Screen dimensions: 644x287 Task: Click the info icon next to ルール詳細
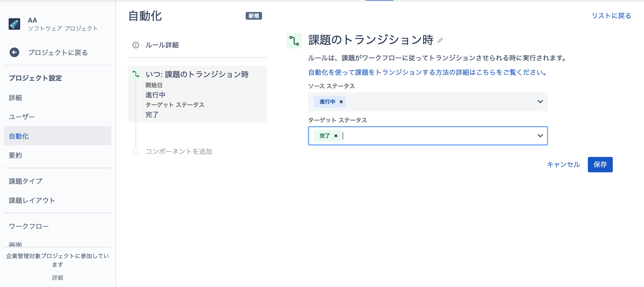click(x=136, y=45)
